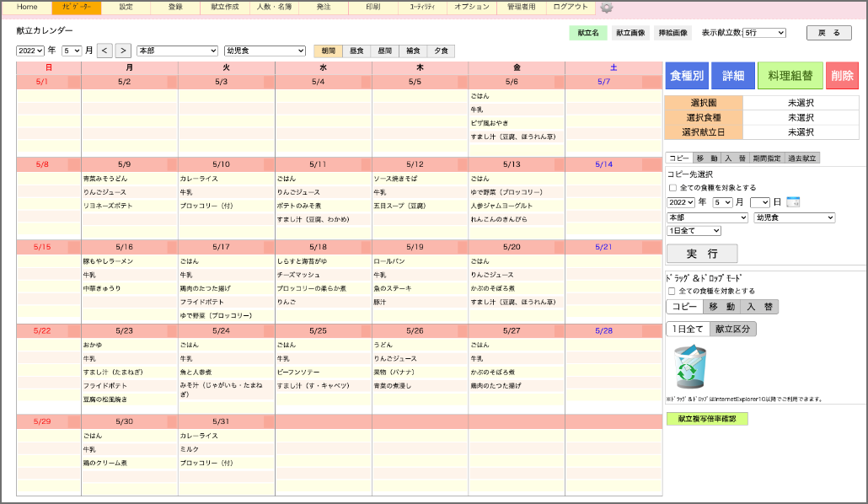The height and width of the screenshot is (504, 868).
Task: Select the 昼食 meal tab
Action: tap(356, 51)
